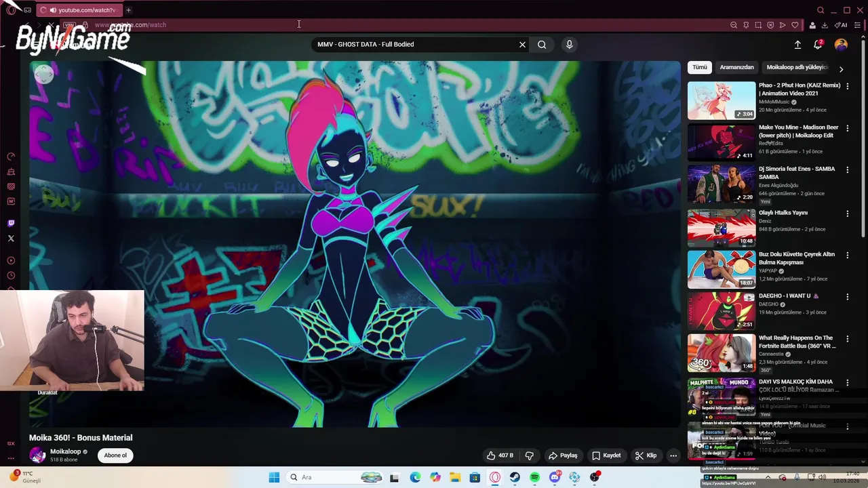Open Make You Mine - Madison Beer video
This screenshot has height=488, width=868.
(722, 142)
